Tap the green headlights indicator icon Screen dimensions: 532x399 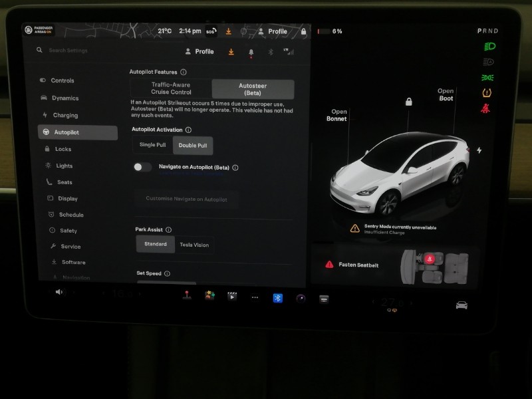tap(489, 46)
